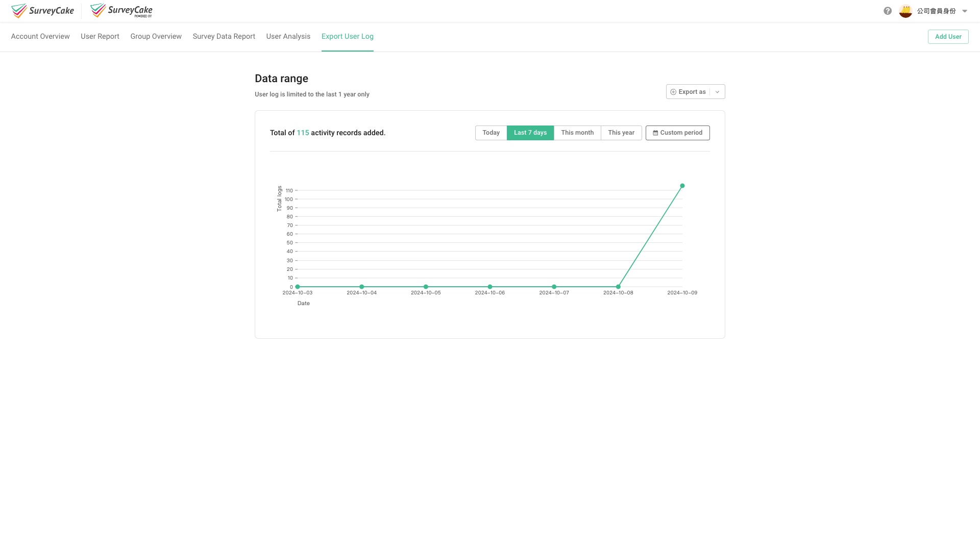Image resolution: width=980 pixels, height=550 pixels.
Task: Click the calendar icon on Custom period
Action: [x=655, y=133]
